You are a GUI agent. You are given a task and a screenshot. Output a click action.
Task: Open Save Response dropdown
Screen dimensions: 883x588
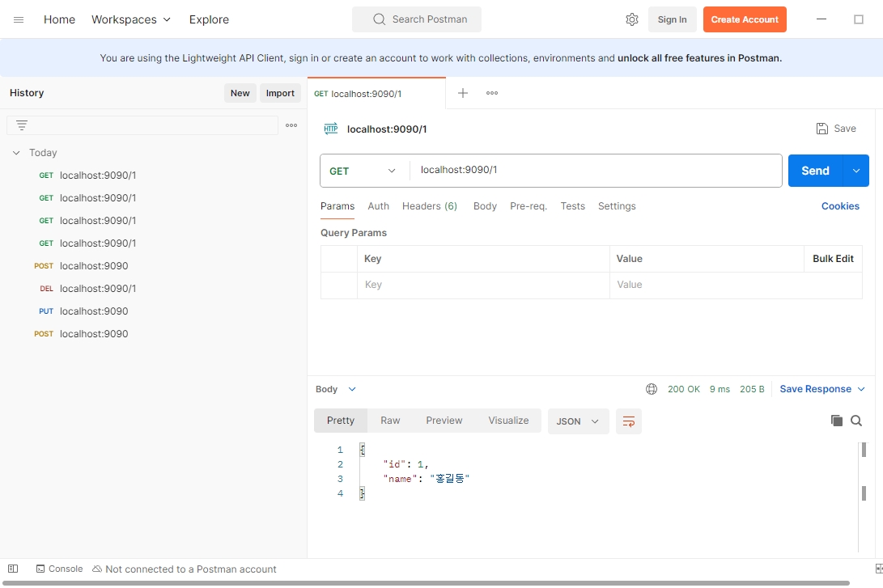click(822, 389)
